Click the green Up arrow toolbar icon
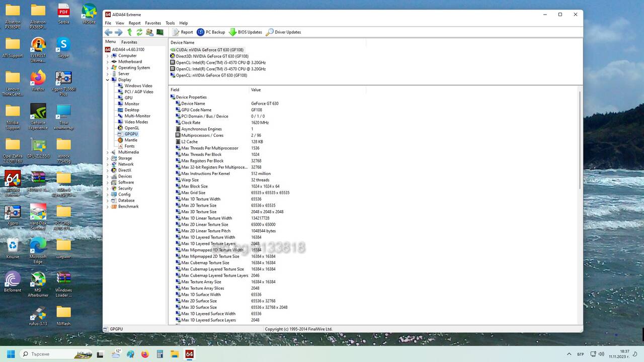Image resolution: width=644 pixels, height=362 pixels. (129, 32)
